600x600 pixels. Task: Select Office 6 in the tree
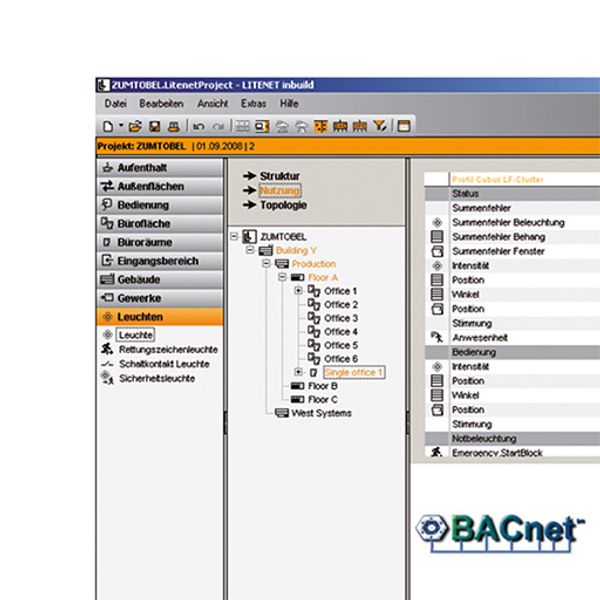pos(341,359)
